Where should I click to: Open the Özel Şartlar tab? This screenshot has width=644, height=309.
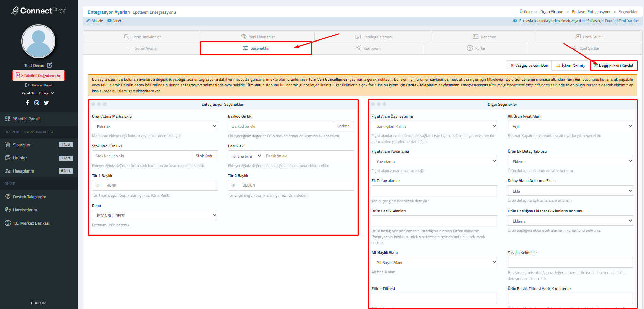[585, 48]
